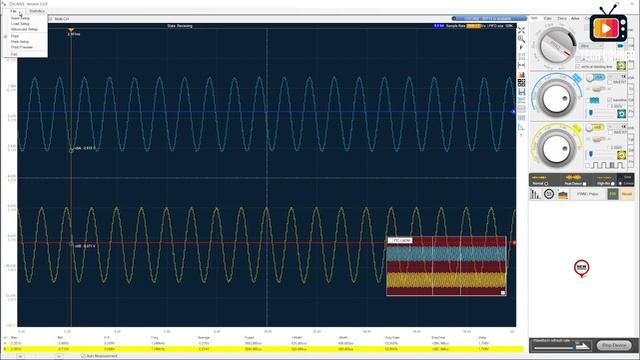Viewport: 640px width, 360px height.
Task: Click the PWM / Pulse button
Action: (x=587, y=194)
